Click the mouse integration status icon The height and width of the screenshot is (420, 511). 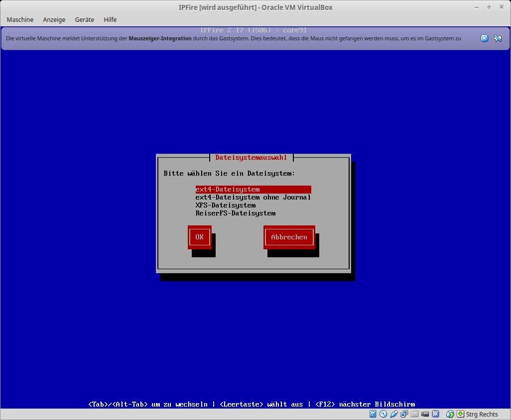450,414
